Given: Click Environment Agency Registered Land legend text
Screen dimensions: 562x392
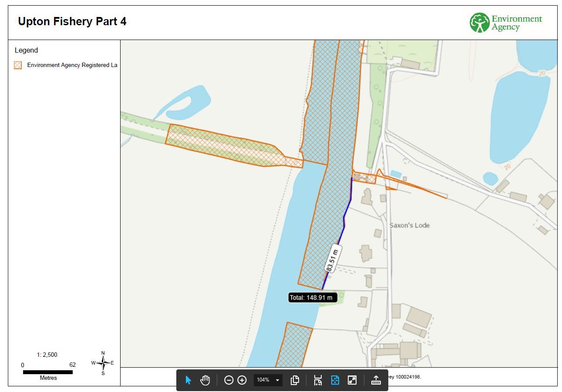Looking at the screenshot, I should tap(72, 65).
